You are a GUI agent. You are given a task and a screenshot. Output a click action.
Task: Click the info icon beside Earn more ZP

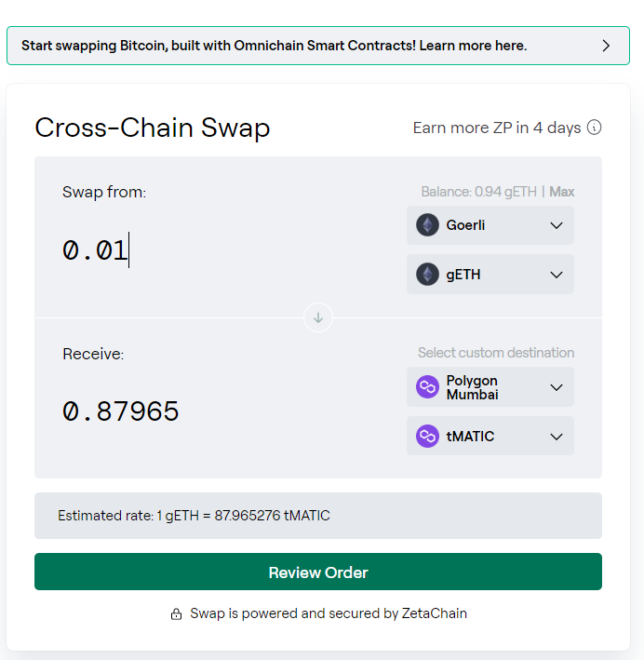coord(595,128)
